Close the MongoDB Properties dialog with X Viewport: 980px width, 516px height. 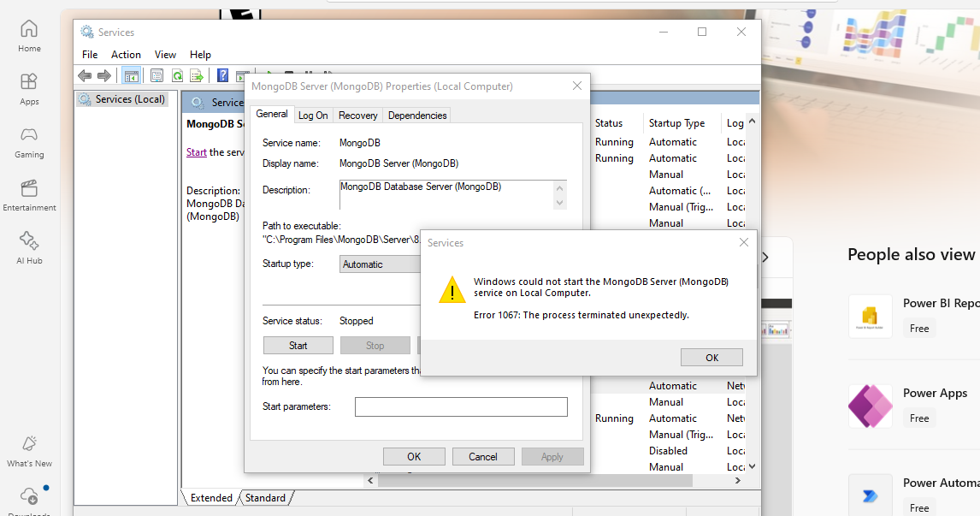pos(577,86)
